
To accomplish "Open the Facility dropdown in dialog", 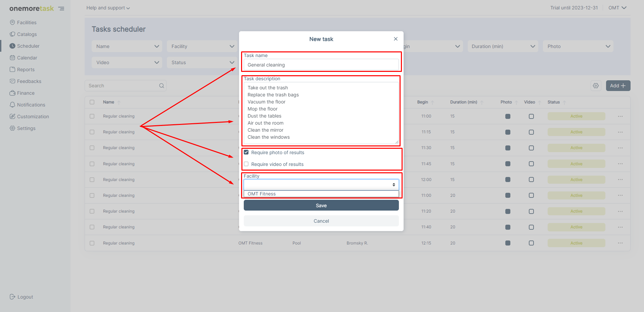I will click(x=321, y=185).
